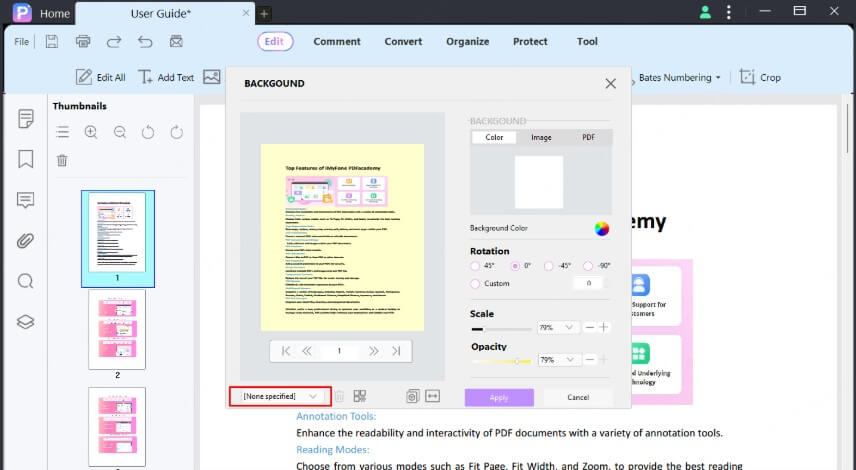Image resolution: width=856 pixels, height=470 pixels.
Task: Click the Print icon
Action: click(83, 41)
